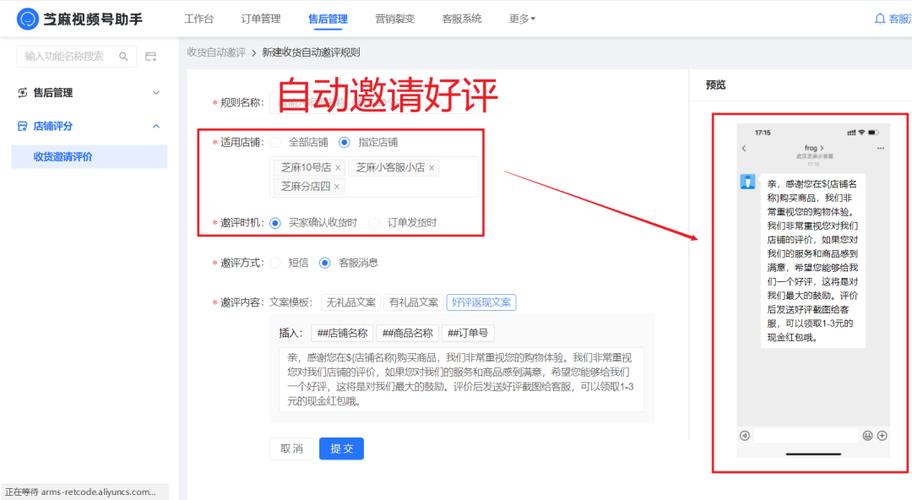Image resolution: width=912 pixels, height=500 pixels.
Task: Collapse the 店铺评分 sidebar section
Action: click(x=156, y=126)
